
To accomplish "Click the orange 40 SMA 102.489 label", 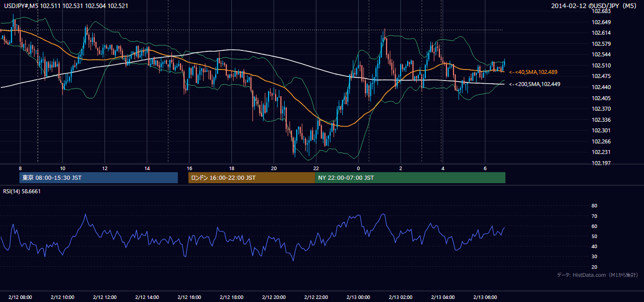I will click(533, 72).
